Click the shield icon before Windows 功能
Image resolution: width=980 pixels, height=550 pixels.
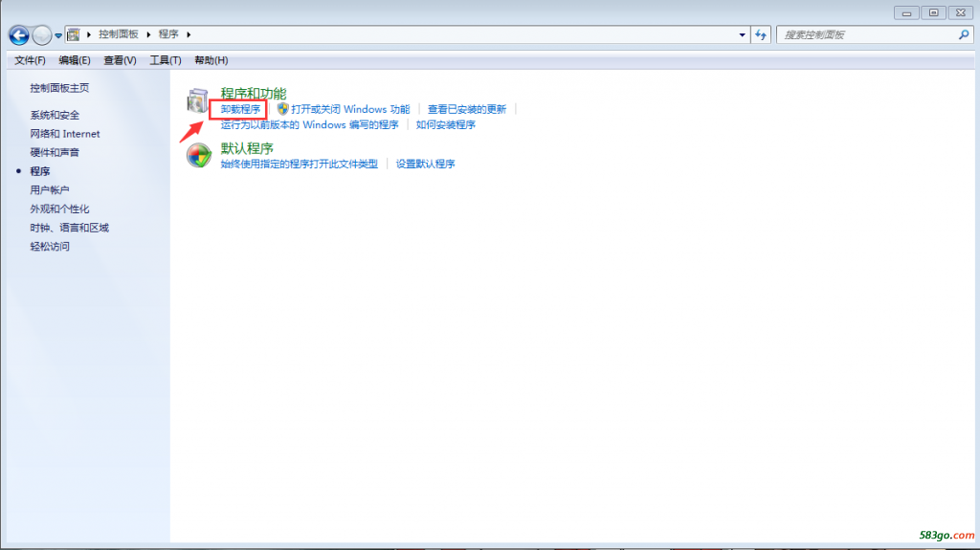(282, 109)
